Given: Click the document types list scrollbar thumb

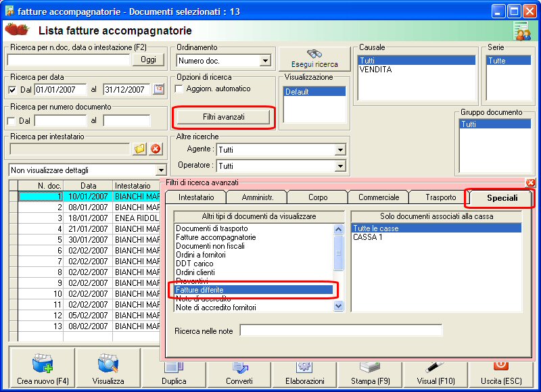Looking at the screenshot, I should 339,253.
